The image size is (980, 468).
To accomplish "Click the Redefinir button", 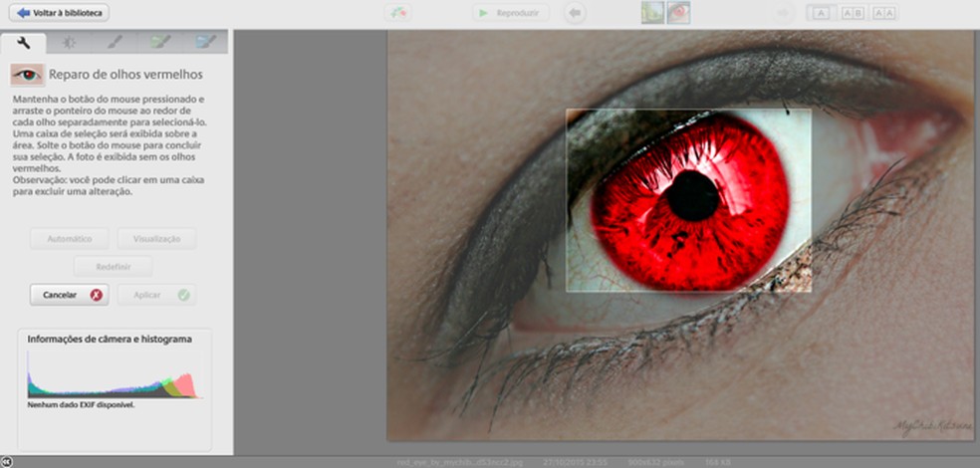I will tap(114, 267).
